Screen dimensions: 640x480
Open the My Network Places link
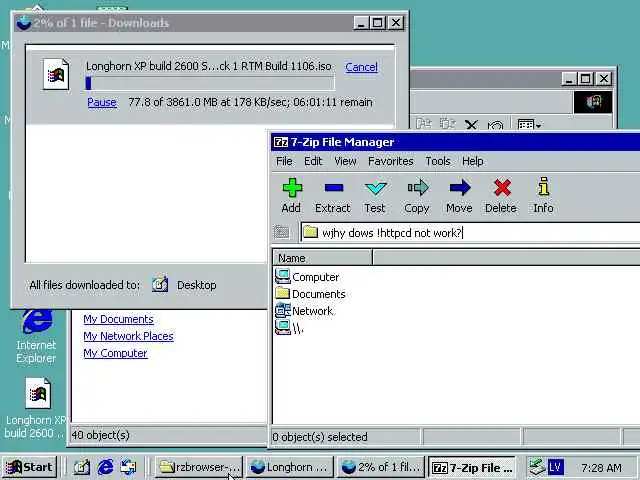(128, 336)
